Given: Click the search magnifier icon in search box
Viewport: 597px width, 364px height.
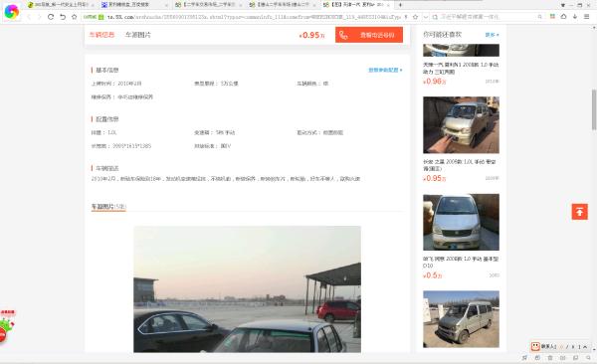Looking at the screenshot, I should [540, 17].
